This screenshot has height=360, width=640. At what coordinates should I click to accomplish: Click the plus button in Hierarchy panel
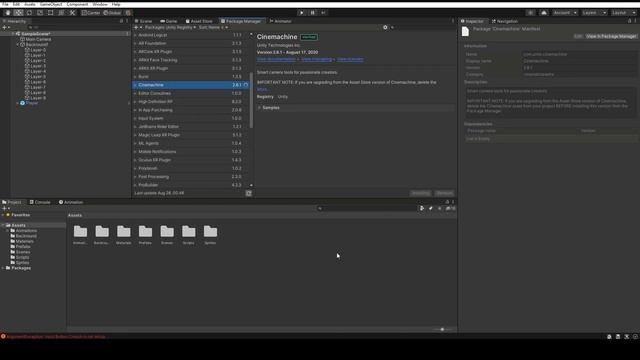pos(4,27)
